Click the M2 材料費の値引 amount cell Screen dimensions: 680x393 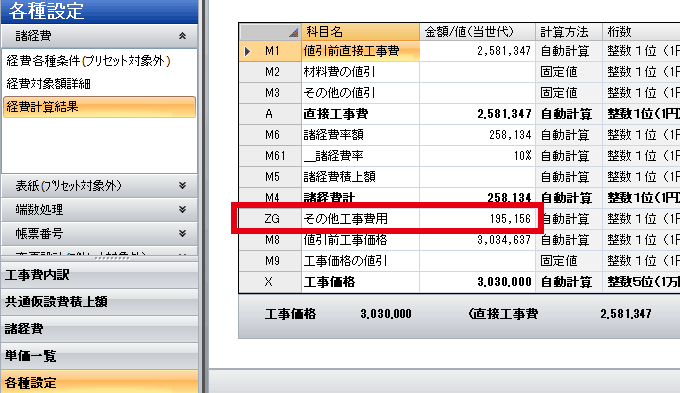(477, 72)
